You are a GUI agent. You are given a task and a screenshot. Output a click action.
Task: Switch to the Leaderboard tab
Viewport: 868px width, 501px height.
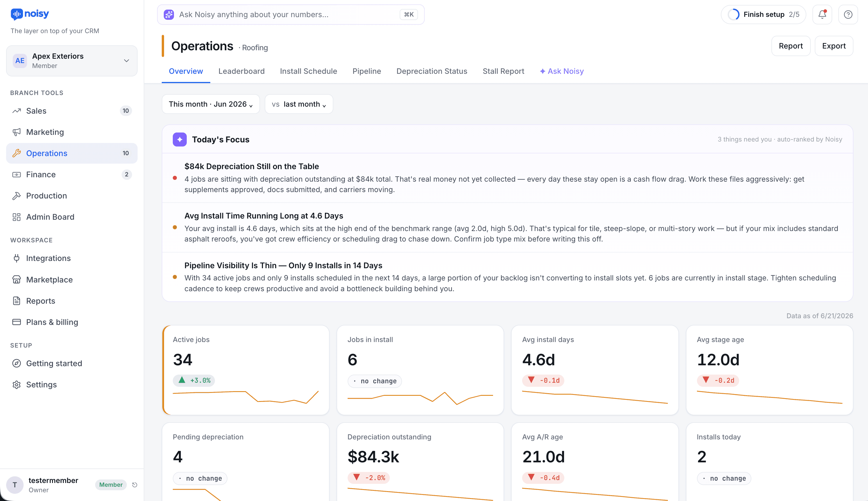click(x=241, y=71)
